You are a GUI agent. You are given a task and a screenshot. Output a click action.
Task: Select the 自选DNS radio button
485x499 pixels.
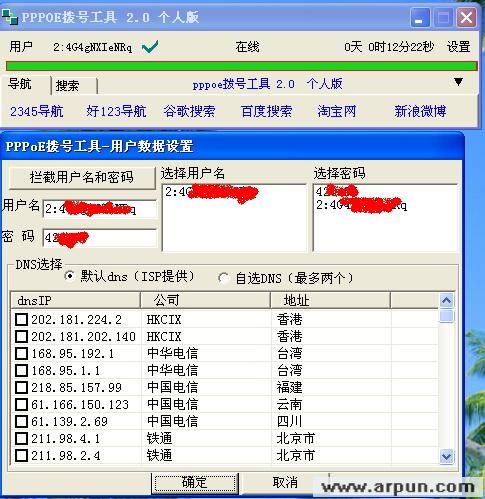tap(223, 278)
